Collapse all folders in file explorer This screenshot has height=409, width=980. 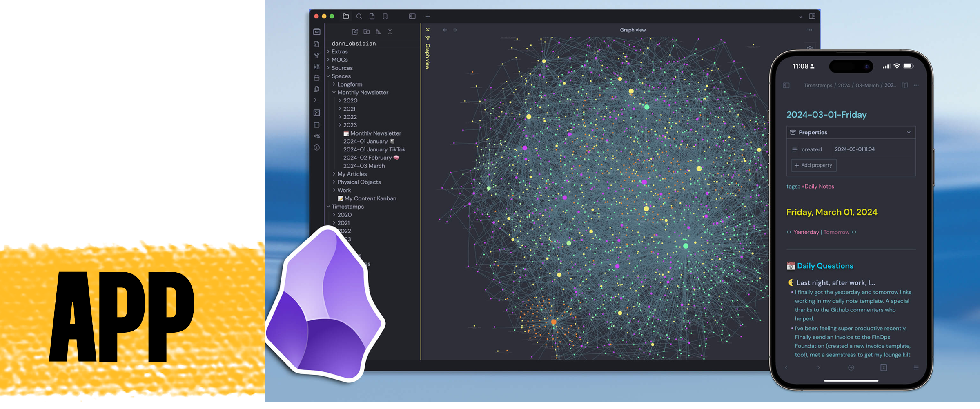pyautogui.click(x=390, y=32)
